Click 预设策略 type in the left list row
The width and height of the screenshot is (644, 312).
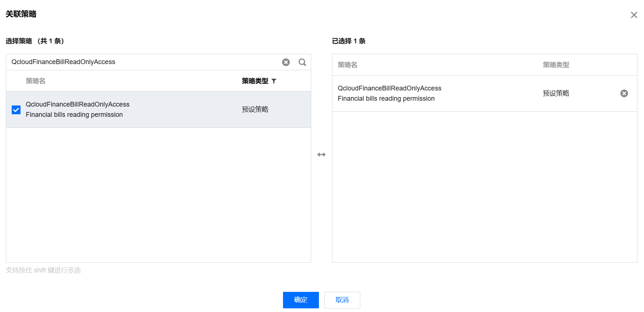[255, 109]
